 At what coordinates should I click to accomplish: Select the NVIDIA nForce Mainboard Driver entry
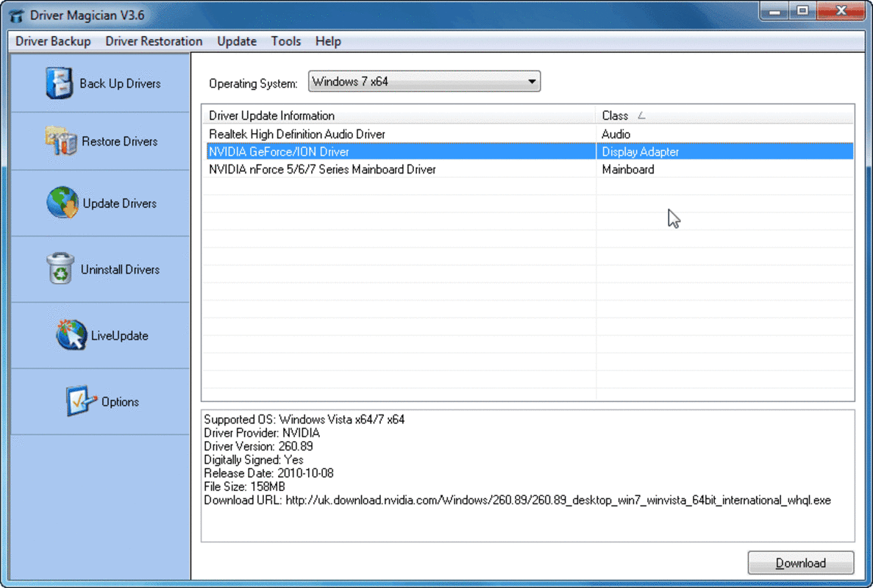tap(368, 169)
